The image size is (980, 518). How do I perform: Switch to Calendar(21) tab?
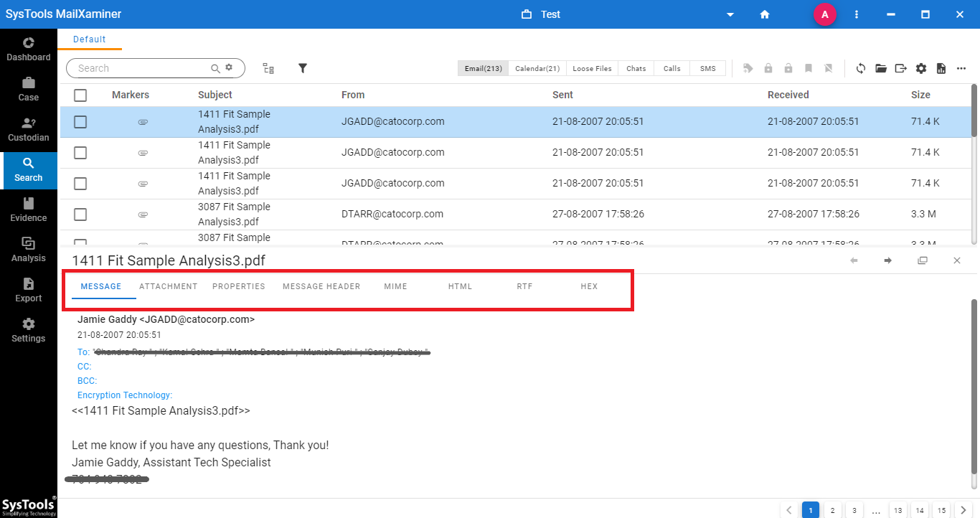pyautogui.click(x=537, y=68)
